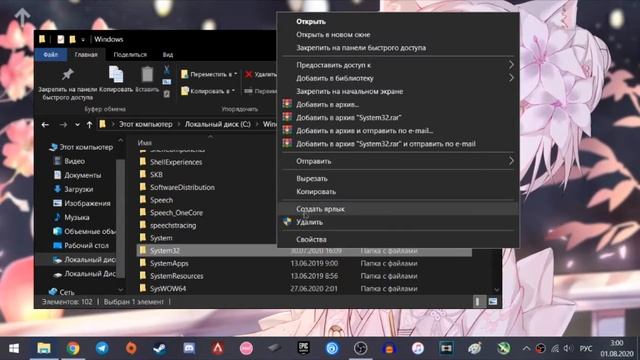Screen dimensions: 640x360
Task: Select the SoftwareDistribution folder
Action: [x=182, y=187]
